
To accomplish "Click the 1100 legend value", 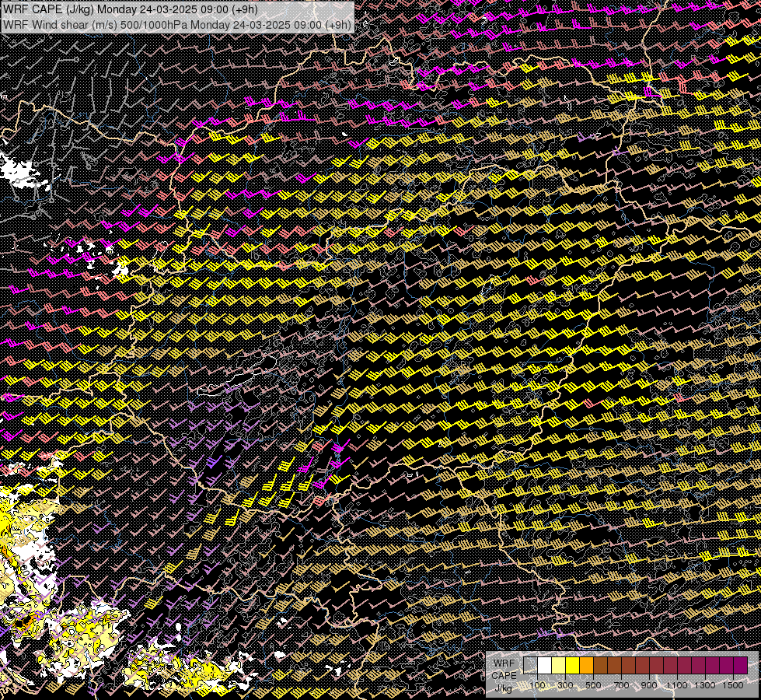I will tap(676, 685).
